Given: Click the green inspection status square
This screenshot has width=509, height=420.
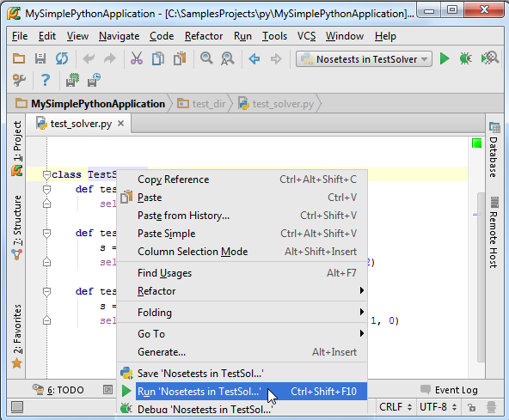Looking at the screenshot, I should (476, 143).
